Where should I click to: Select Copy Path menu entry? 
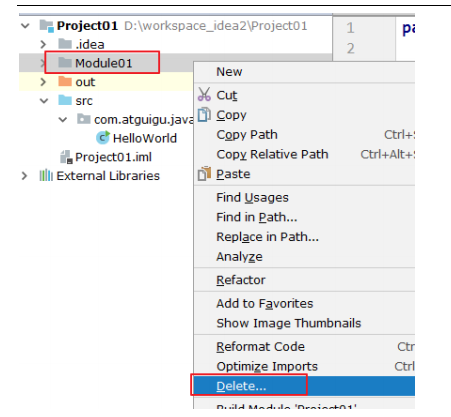click(x=304, y=135)
